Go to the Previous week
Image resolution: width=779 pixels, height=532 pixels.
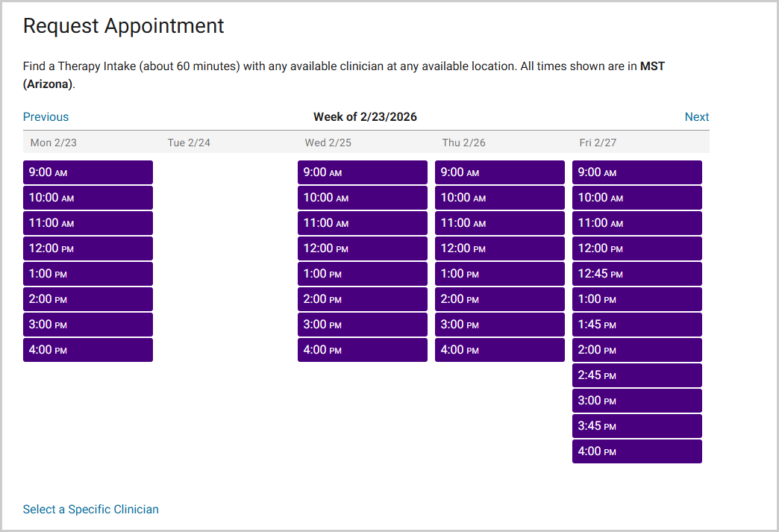point(46,116)
